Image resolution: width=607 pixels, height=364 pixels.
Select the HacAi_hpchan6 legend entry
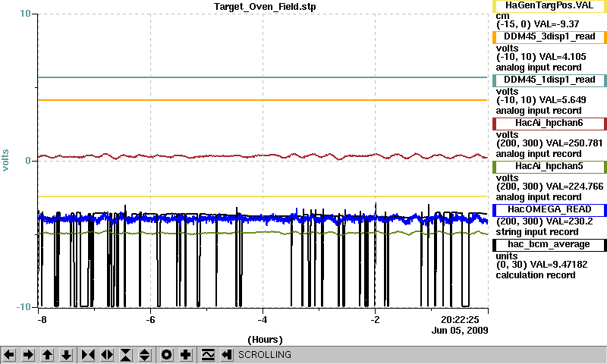click(549, 124)
